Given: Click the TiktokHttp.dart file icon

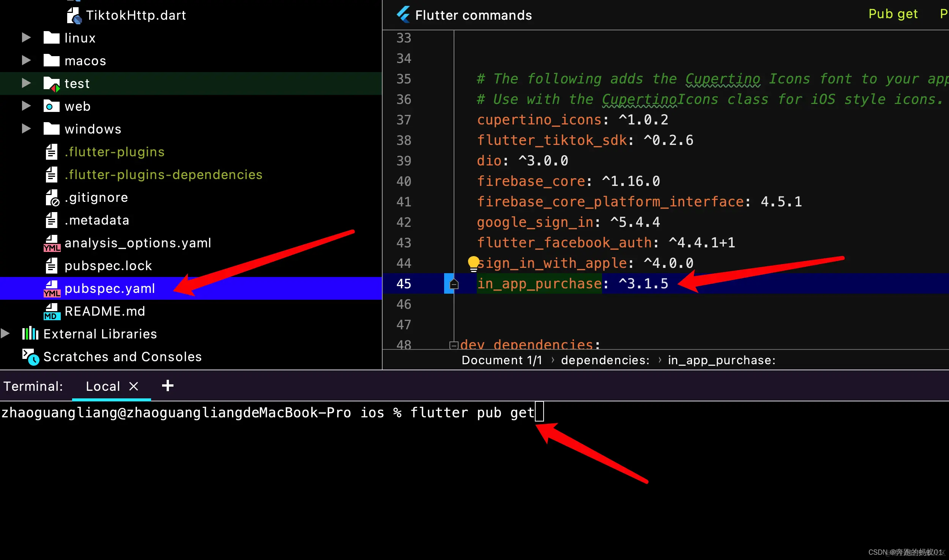Looking at the screenshot, I should click(74, 16).
